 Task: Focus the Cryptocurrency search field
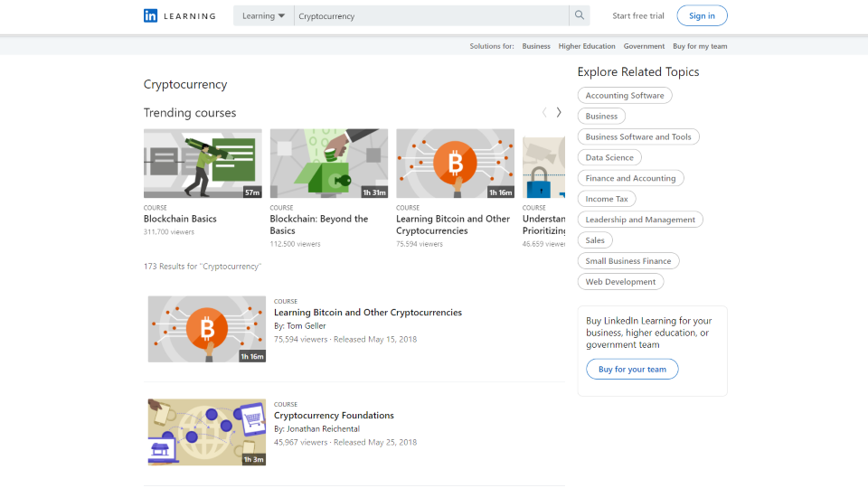431,15
